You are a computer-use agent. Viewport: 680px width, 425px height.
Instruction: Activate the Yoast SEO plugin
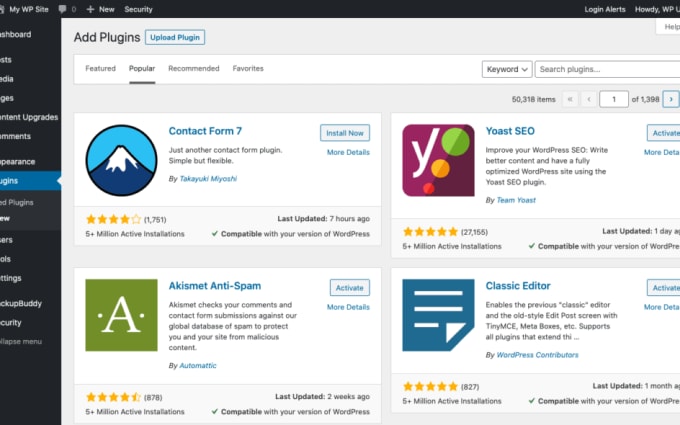pyautogui.click(x=664, y=133)
